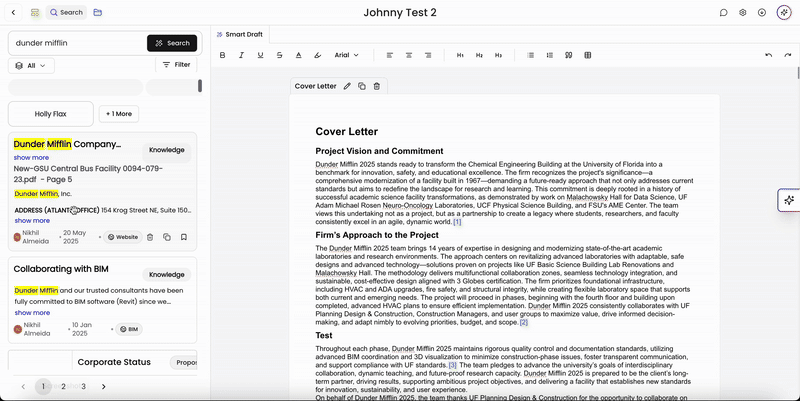Click the Project Vision and Commitment heading
800x401 pixels.
click(x=379, y=151)
